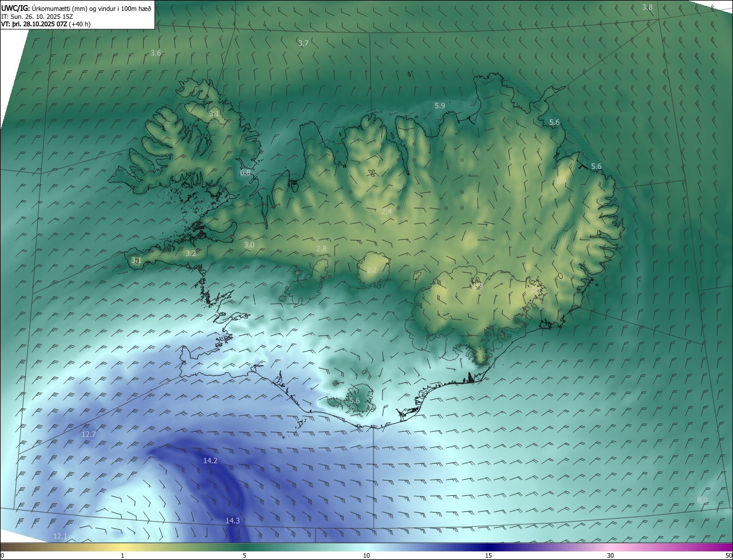Click the valid time "þri. 28.10.2025 07Z (+40 h)"
This screenshot has height=560, width=733.
coord(50,24)
